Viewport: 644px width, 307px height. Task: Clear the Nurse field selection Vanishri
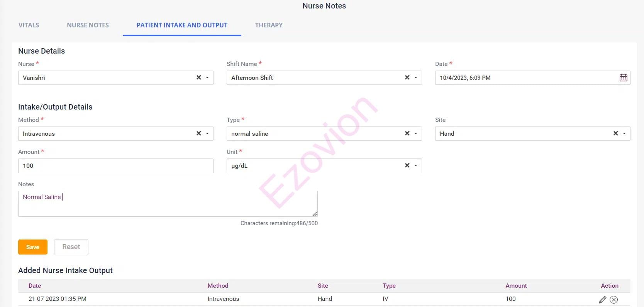199,78
